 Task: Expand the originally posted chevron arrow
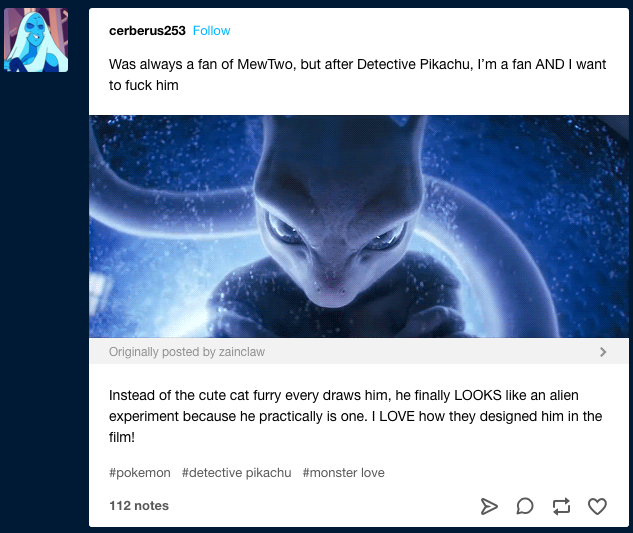click(x=603, y=352)
